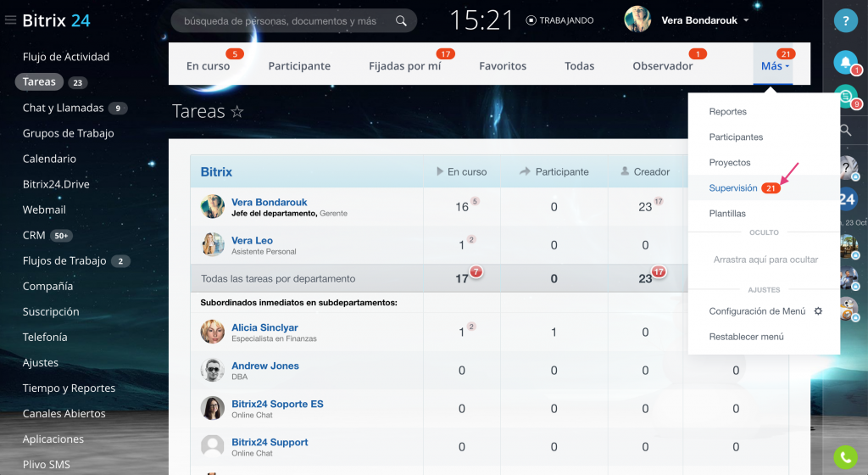Click Andrew Jones' avatar
Image resolution: width=868 pixels, height=475 pixels.
click(213, 370)
